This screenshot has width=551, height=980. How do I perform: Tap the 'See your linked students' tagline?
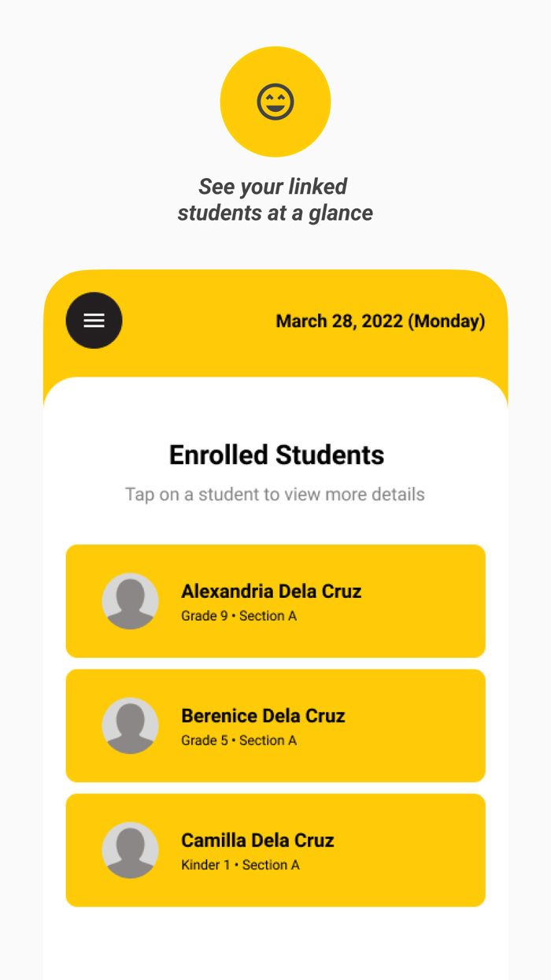[275, 199]
